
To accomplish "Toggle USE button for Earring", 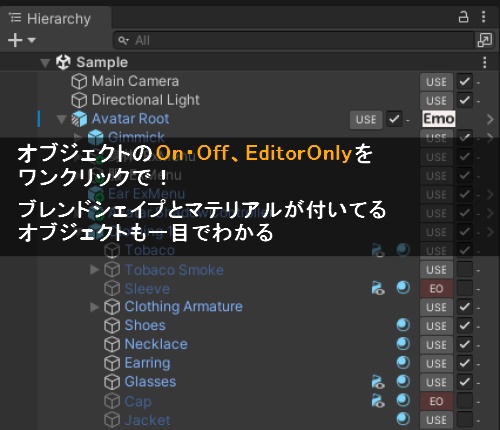I will pos(436,363).
